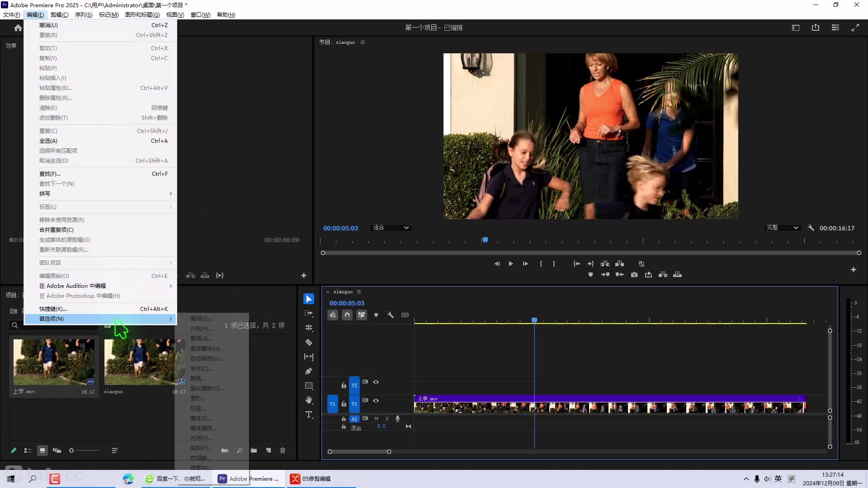Click New Bin folder icon
868x488 pixels.
pyautogui.click(x=254, y=450)
